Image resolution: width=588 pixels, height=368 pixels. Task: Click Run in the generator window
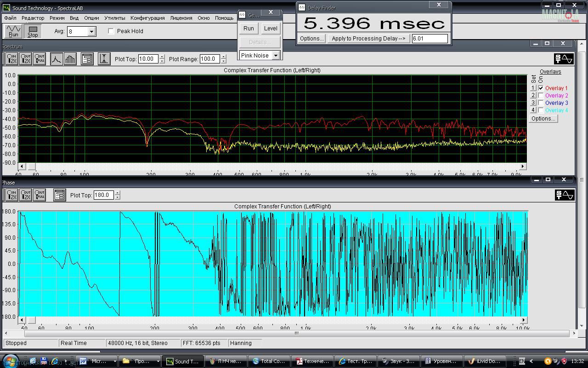pyautogui.click(x=249, y=28)
